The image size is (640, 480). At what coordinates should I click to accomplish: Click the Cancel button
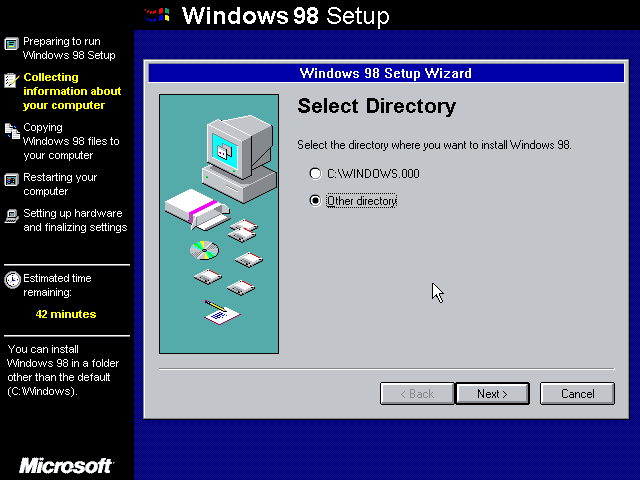point(577,393)
